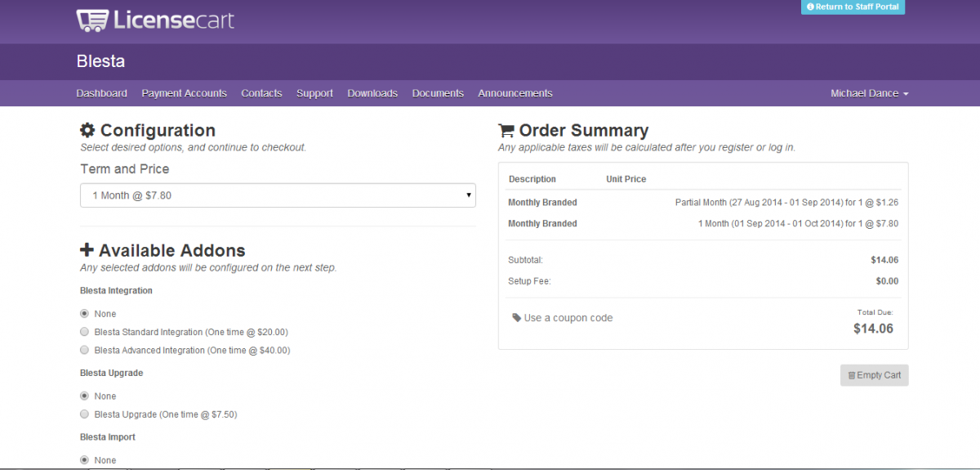Click the Configuration gear icon
Screen dimensions: 980x470
87,131
